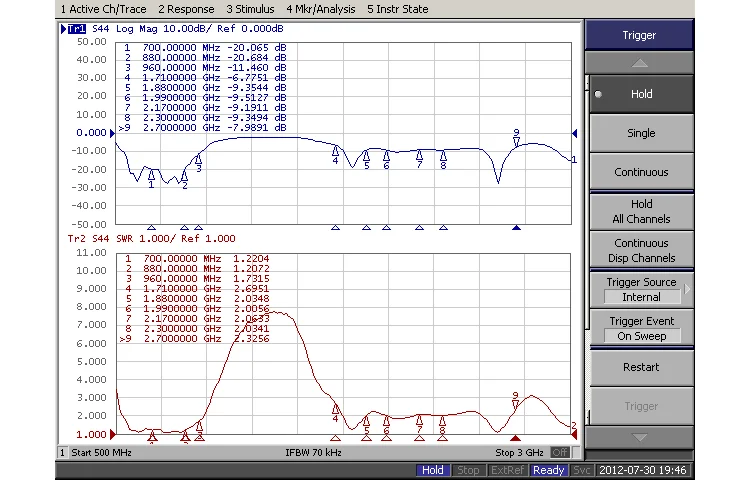Click marker 4 on the SWR trace

[x=336, y=409]
